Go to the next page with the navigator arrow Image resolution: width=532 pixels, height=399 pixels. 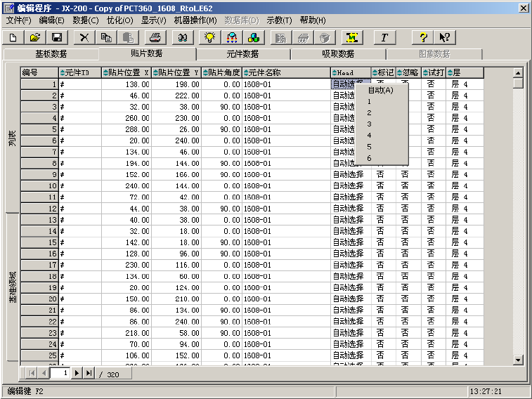click(x=77, y=373)
